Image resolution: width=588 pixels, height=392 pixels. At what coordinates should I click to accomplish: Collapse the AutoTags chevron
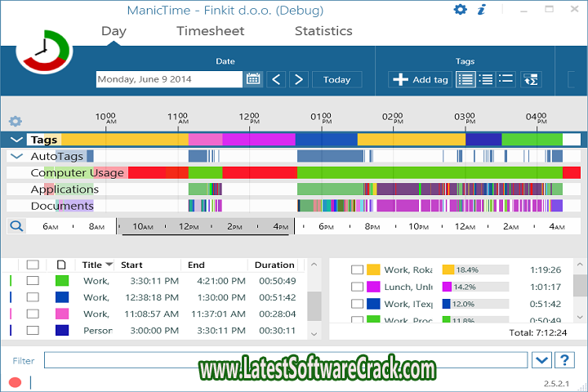click(x=17, y=156)
